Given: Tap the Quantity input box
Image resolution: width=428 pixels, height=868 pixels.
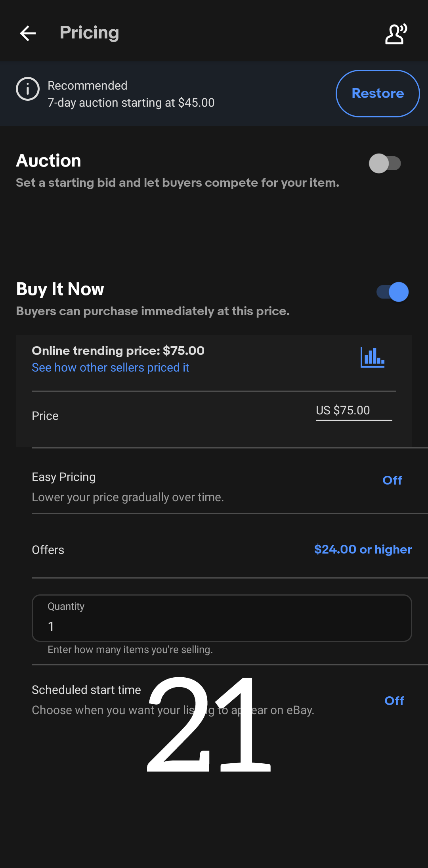Looking at the screenshot, I should pyautogui.click(x=222, y=618).
